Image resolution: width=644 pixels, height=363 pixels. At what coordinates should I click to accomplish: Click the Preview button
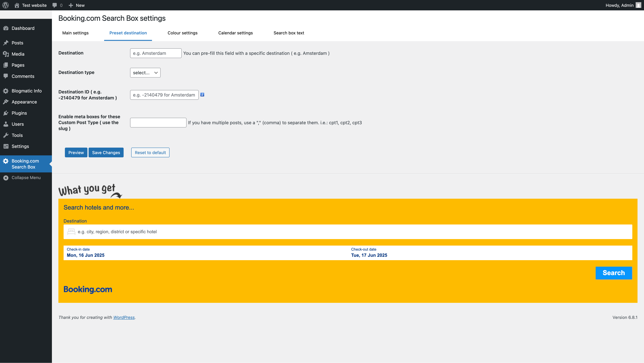click(x=76, y=152)
